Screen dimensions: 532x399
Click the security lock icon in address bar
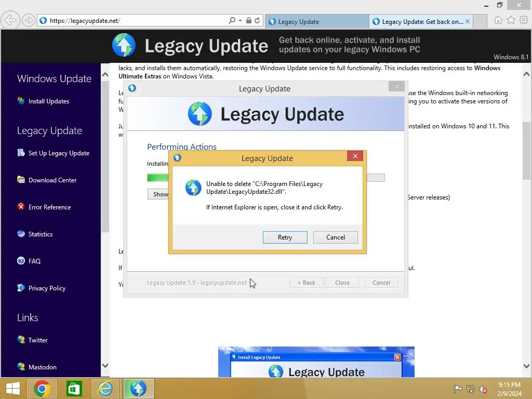click(249, 20)
